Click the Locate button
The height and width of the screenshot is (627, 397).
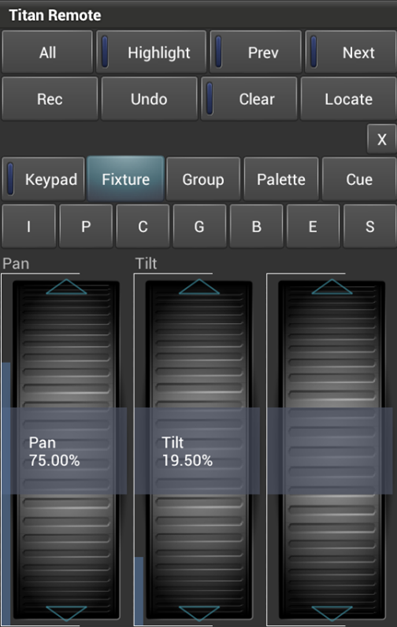(348, 99)
